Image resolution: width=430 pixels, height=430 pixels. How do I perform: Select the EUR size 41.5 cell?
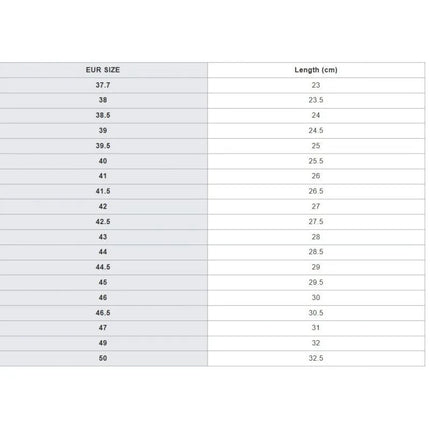click(103, 191)
